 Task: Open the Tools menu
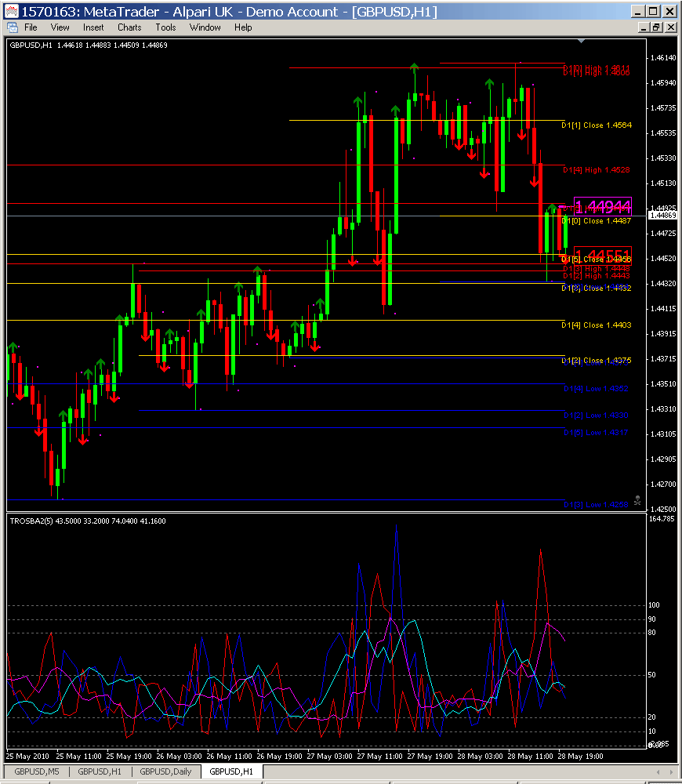coord(165,27)
